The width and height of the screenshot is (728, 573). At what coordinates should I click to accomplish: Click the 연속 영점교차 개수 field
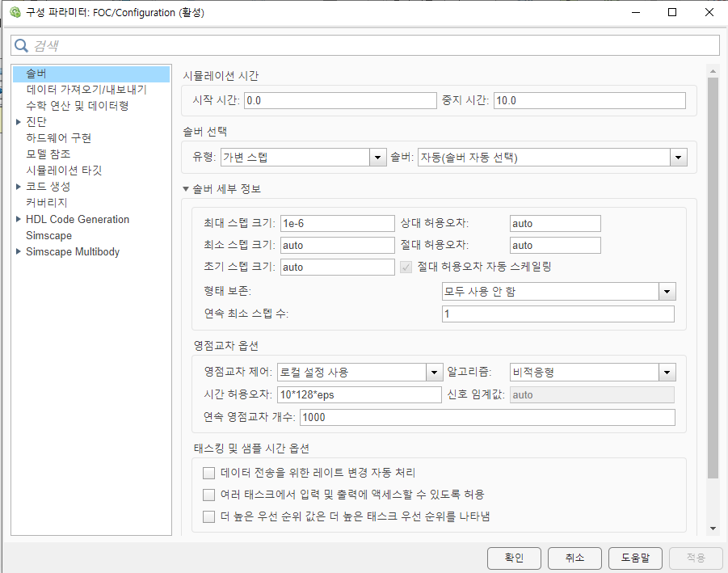pyautogui.click(x=487, y=417)
